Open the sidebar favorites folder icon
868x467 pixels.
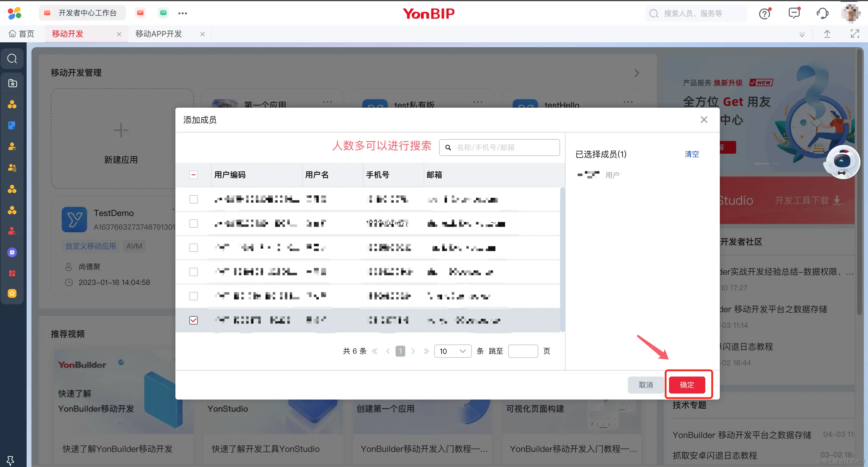12,83
